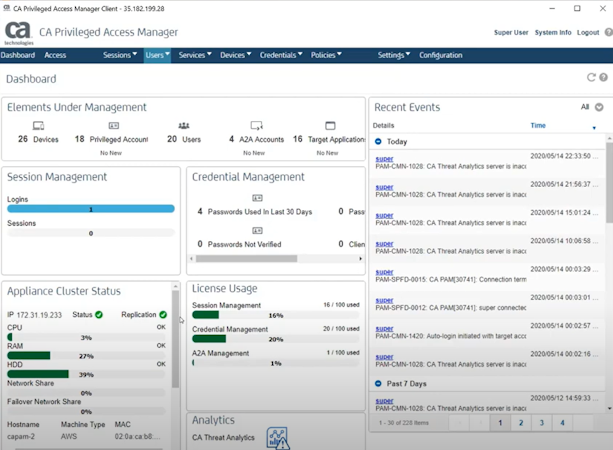Open the Devices menu dropdown
This screenshot has width=613, height=450.
235,55
